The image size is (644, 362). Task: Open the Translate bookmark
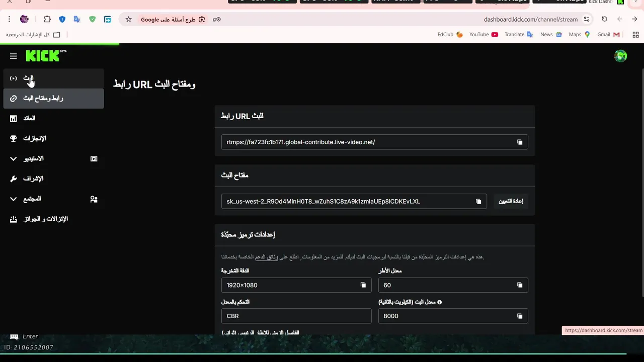(519, 34)
